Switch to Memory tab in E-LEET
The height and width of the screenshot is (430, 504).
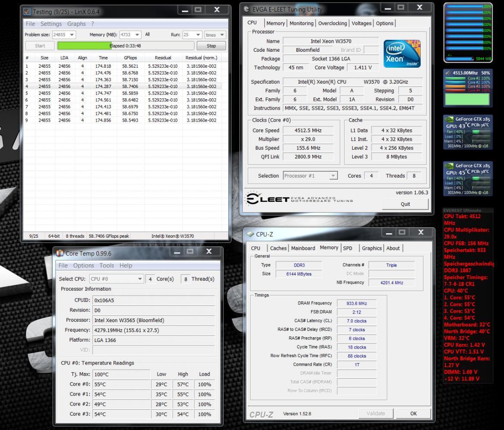275,23
